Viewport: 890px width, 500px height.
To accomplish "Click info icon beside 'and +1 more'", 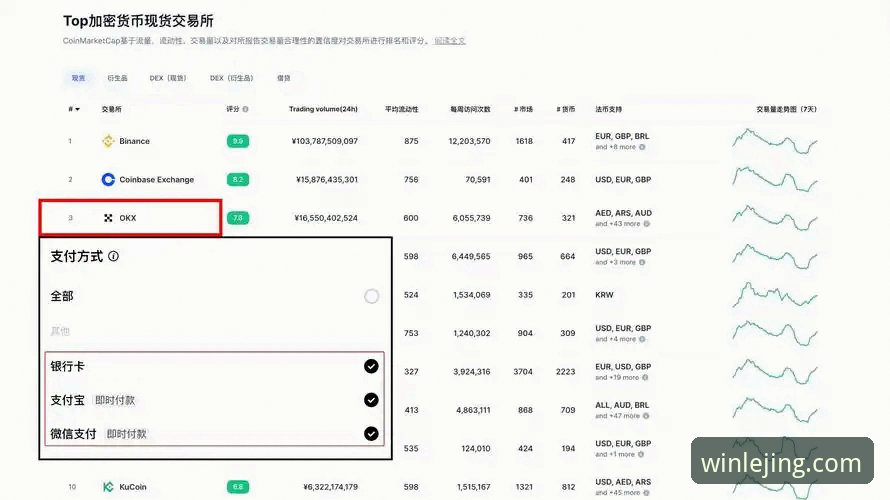I will pos(641,454).
